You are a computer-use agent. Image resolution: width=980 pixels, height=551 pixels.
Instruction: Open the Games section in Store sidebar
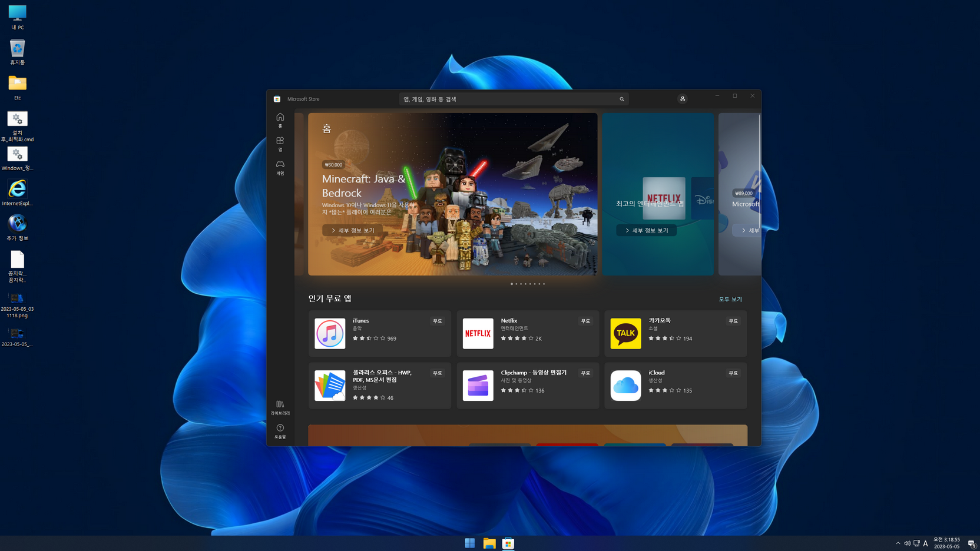click(280, 168)
